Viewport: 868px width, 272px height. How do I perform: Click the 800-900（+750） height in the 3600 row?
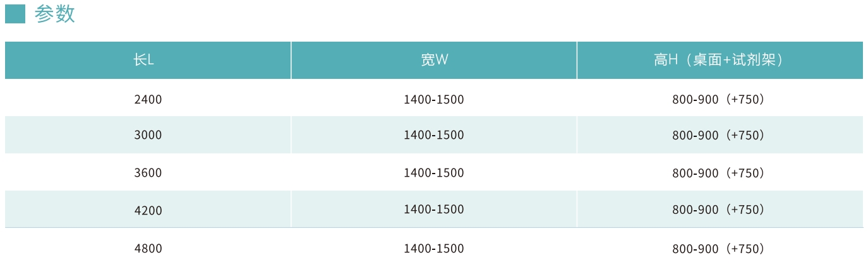[x=719, y=173]
